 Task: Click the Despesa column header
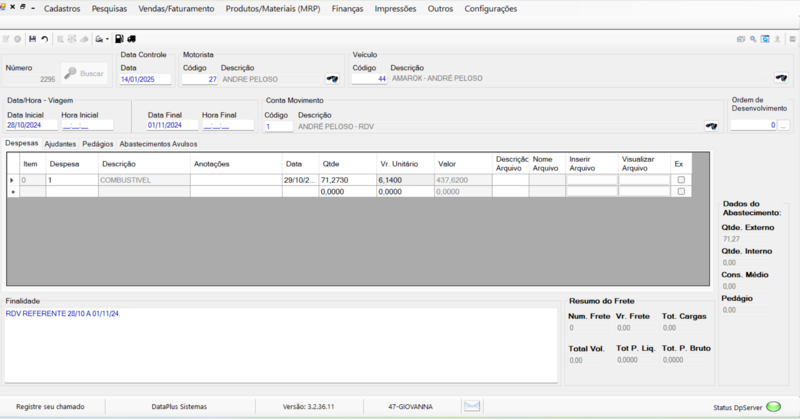pos(72,164)
